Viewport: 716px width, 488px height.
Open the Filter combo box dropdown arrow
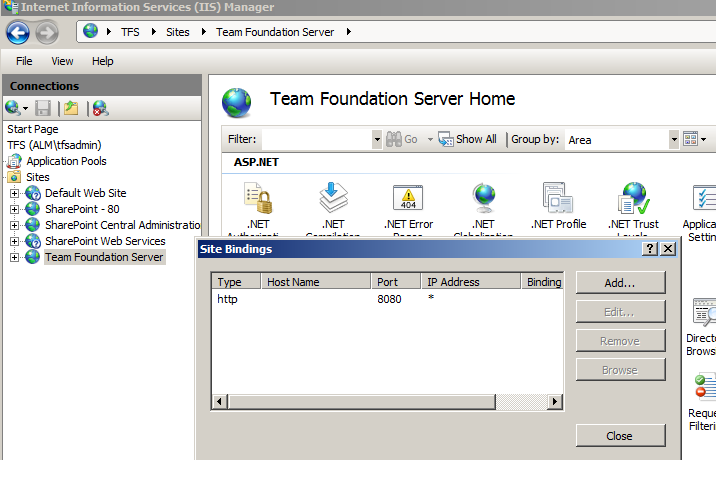[x=377, y=139]
